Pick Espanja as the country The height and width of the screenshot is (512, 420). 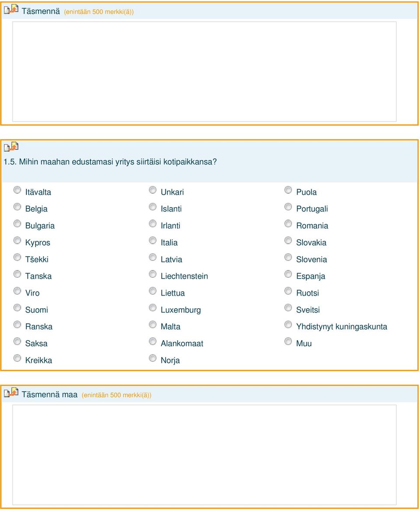coord(288,274)
